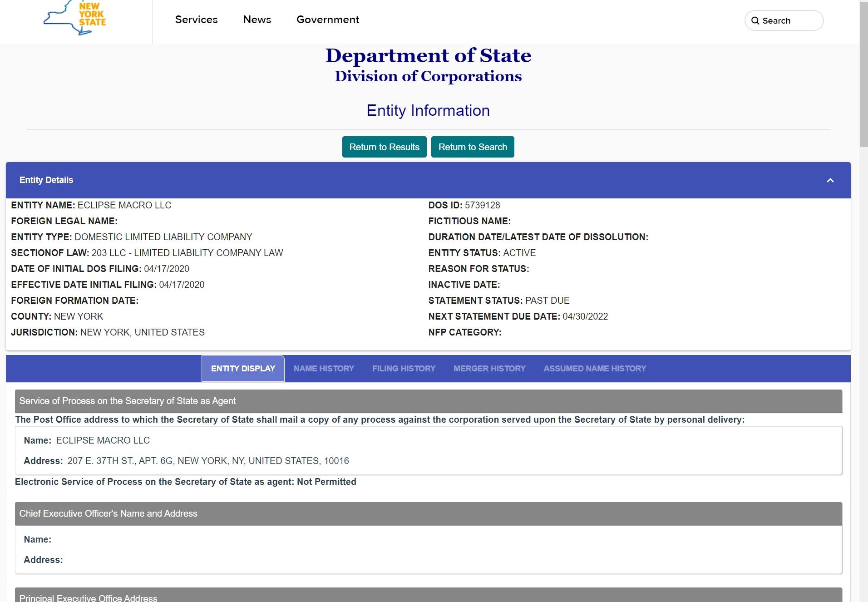Click the Return to Search button

point(473,147)
